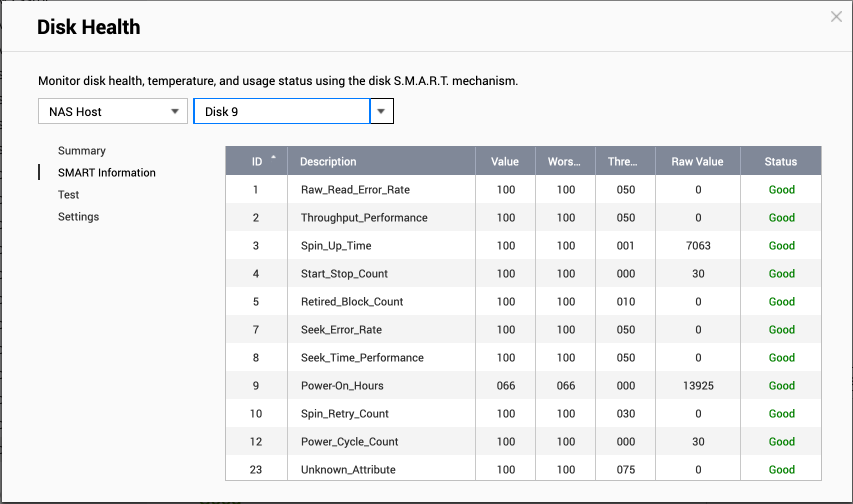
Task: Click value 066 in Power-On_Hours Value column
Action: click(x=505, y=385)
